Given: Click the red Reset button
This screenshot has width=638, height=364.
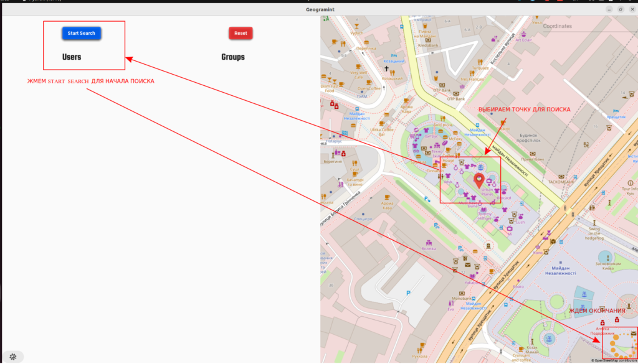Looking at the screenshot, I should coord(240,34).
